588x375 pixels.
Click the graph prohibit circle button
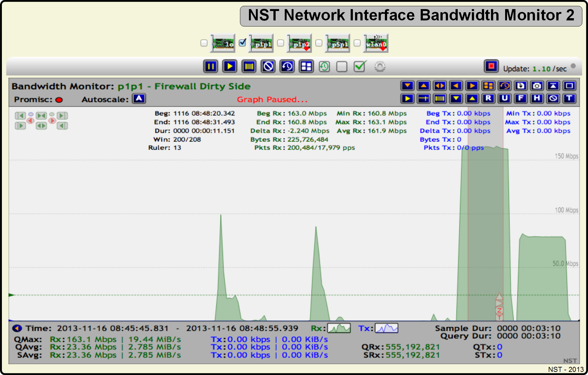pos(553,99)
